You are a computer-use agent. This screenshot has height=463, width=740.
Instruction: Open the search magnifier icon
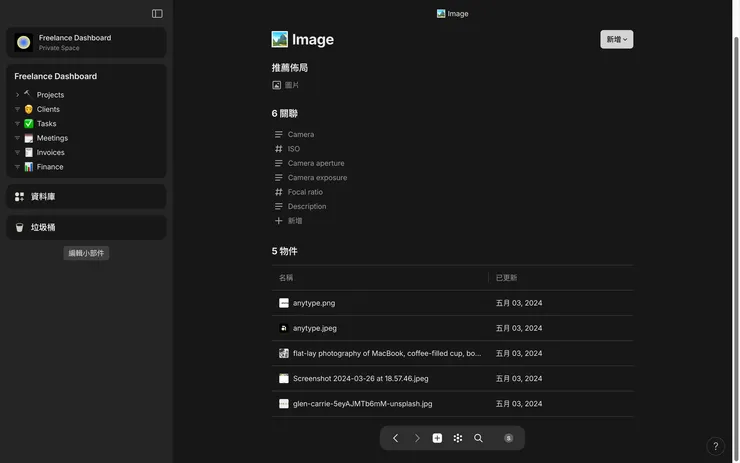coord(478,438)
